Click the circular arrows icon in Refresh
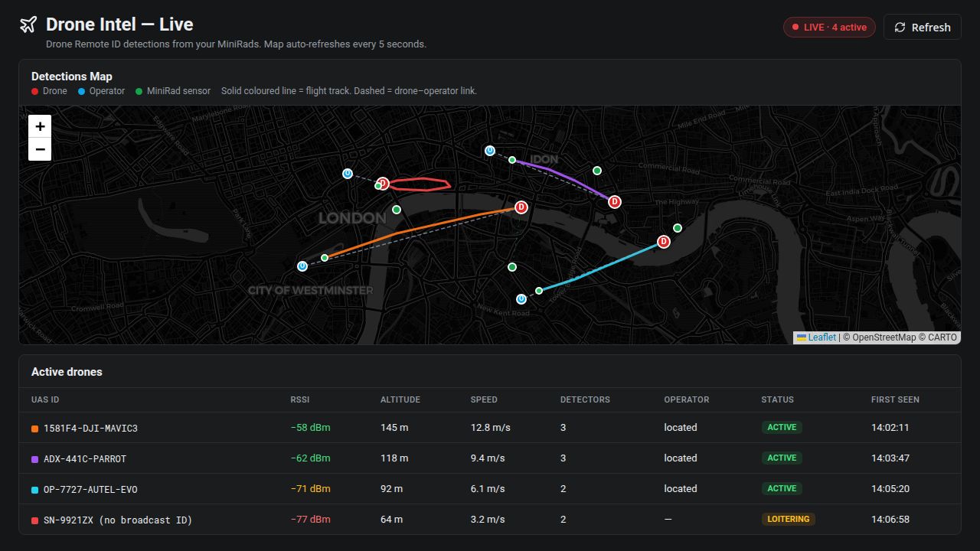 pyautogui.click(x=900, y=28)
